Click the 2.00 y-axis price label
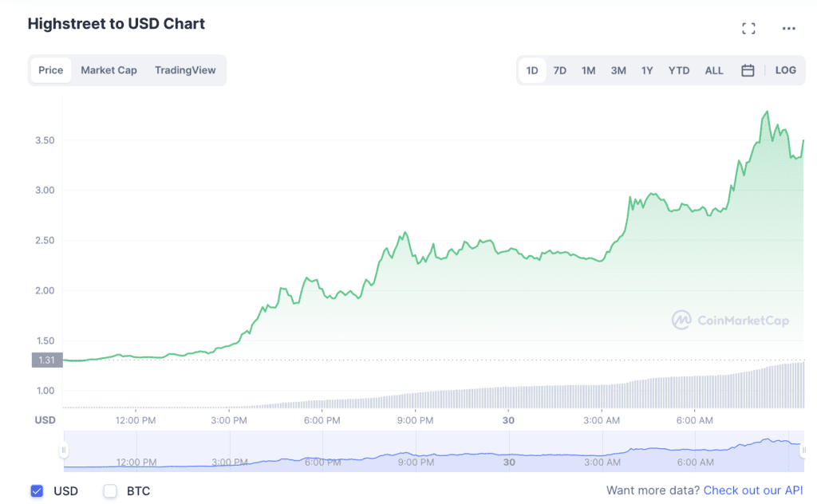This screenshot has height=504, width=817. (45, 290)
